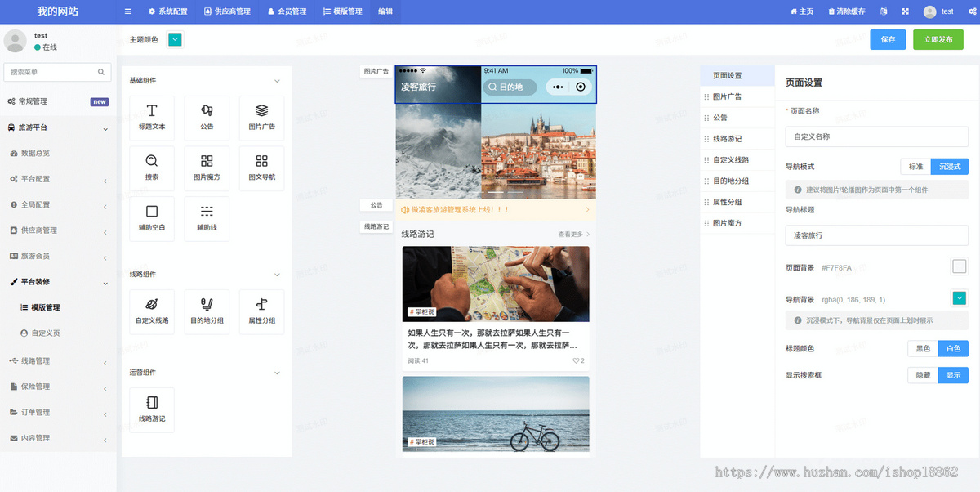Select the 标题文本 component icon
This screenshot has width=980, height=492.
[x=152, y=117]
